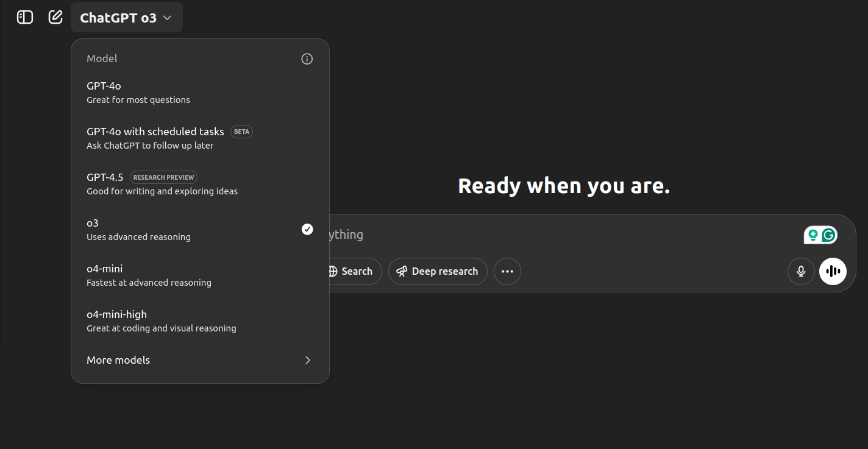Image resolution: width=868 pixels, height=449 pixels.
Task: Open the three-dots more tools button
Action: [x=507, y=271]
